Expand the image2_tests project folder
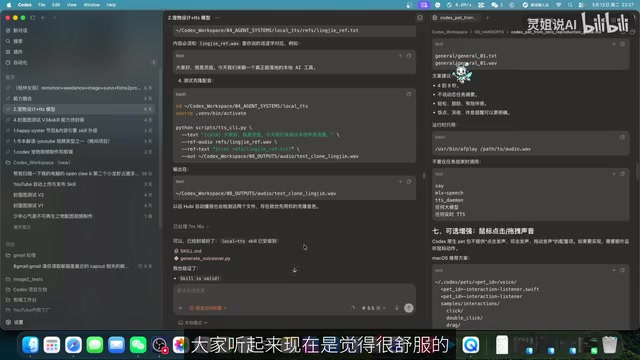The height and width of the screenshot is (360, 640). tap(24, 279)
